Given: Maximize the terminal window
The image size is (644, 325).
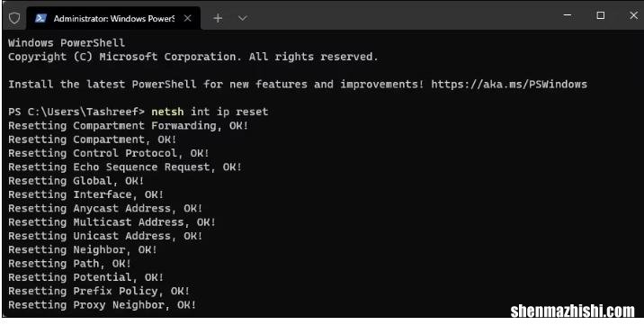Looking at the screenshot, I should [601, 15].
